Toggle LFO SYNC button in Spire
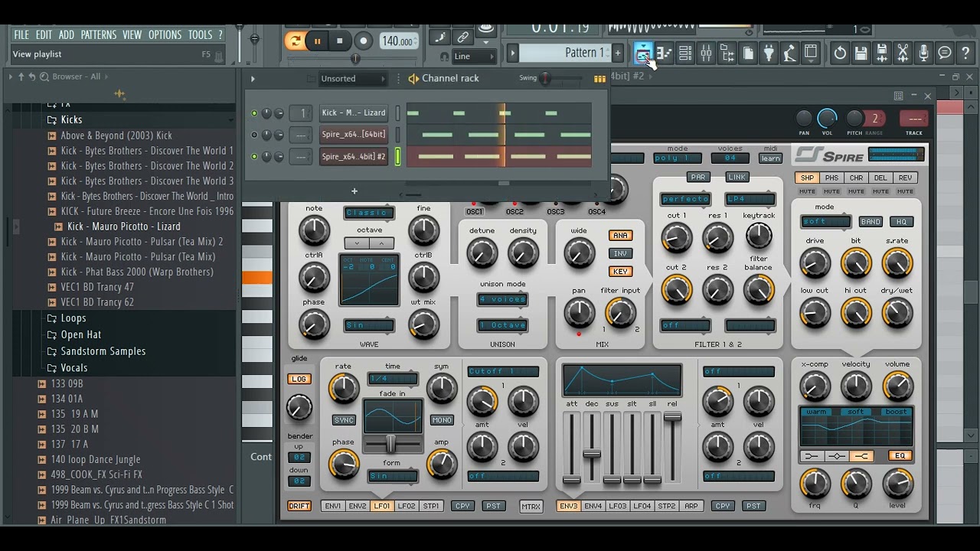 (x=344, y=420)
